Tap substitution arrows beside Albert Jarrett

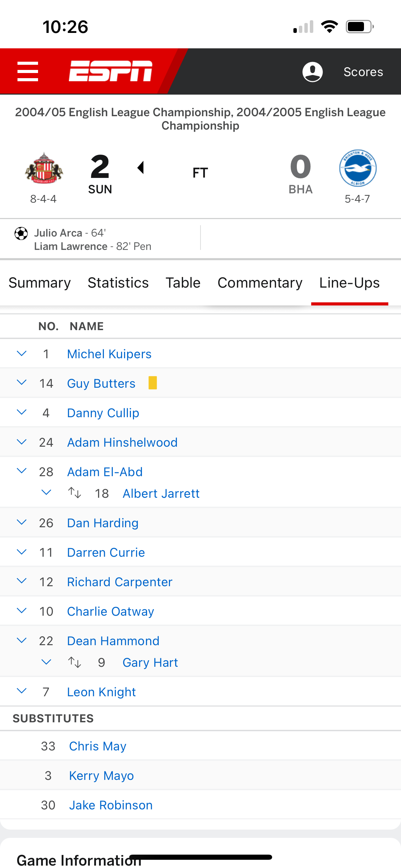click(x=74, y=493)
